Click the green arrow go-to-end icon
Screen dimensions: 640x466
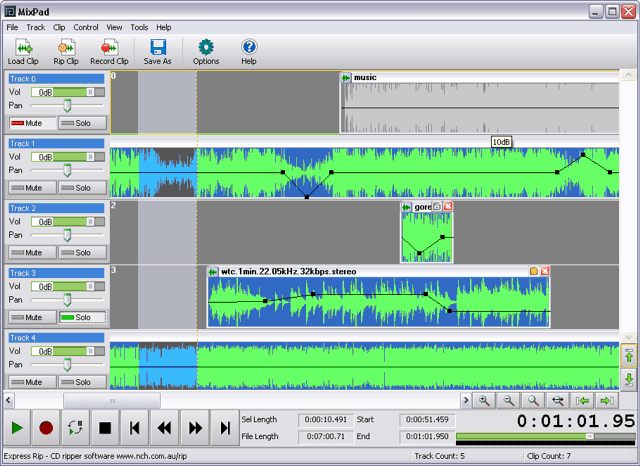(x=607, y=401)
